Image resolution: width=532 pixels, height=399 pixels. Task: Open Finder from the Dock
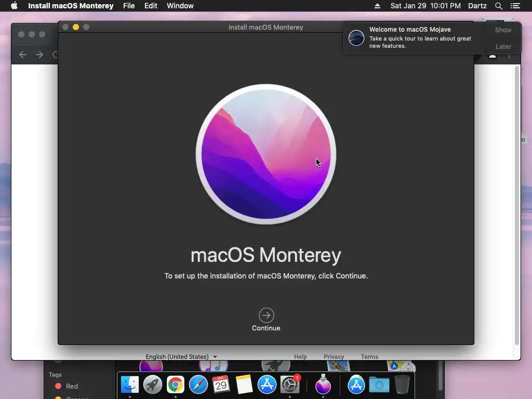coord(130,385)
